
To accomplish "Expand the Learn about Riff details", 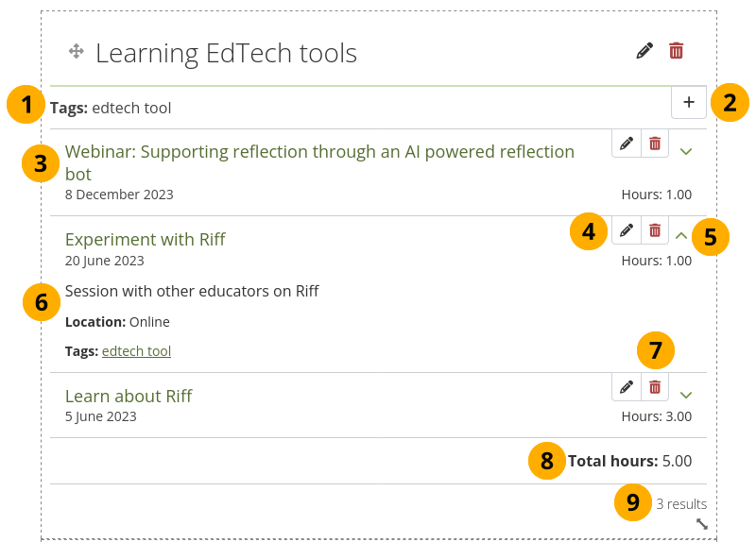I will (x=687, y=395).
